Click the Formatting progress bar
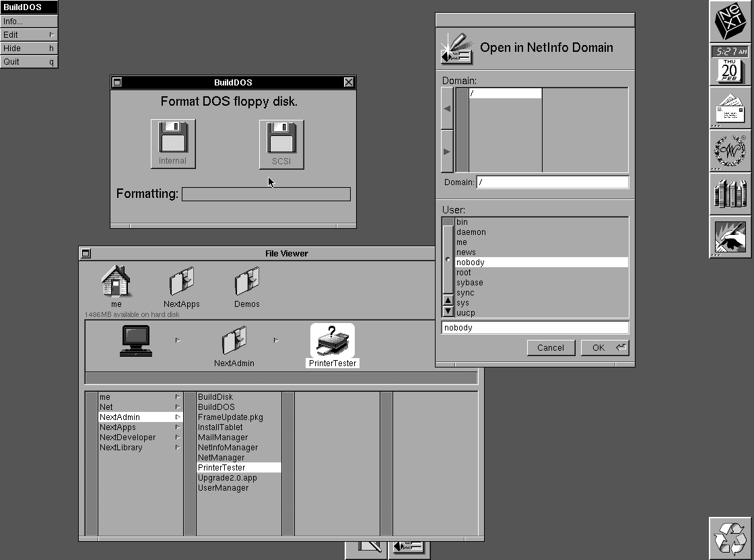 click(266, 195)
